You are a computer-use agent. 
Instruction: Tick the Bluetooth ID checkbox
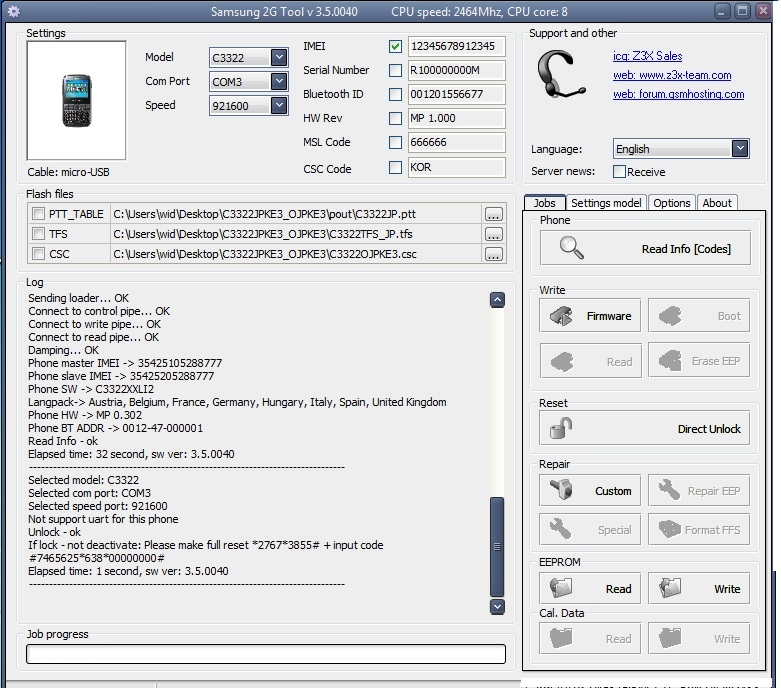[x=395, y=94]
